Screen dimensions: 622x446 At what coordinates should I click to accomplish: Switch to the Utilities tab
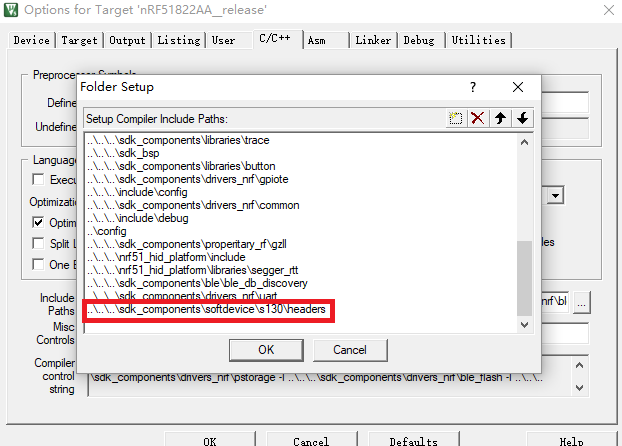point(478,40)
